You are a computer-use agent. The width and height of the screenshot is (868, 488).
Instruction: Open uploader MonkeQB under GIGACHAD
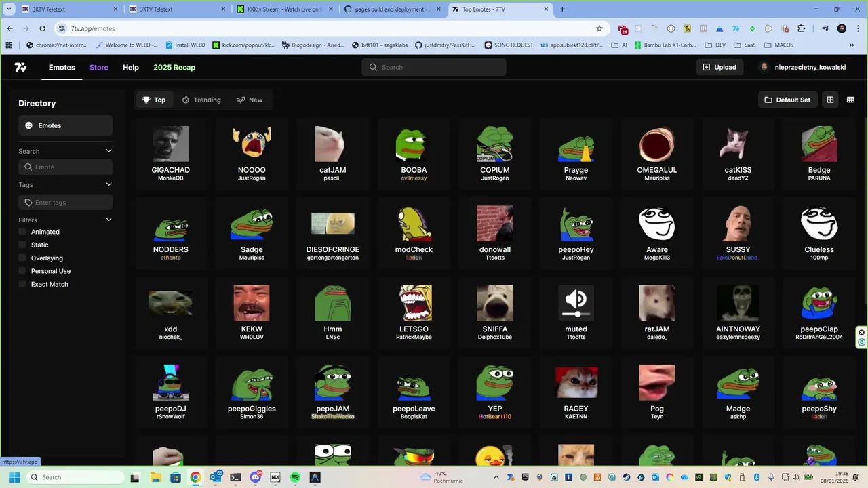170,178
